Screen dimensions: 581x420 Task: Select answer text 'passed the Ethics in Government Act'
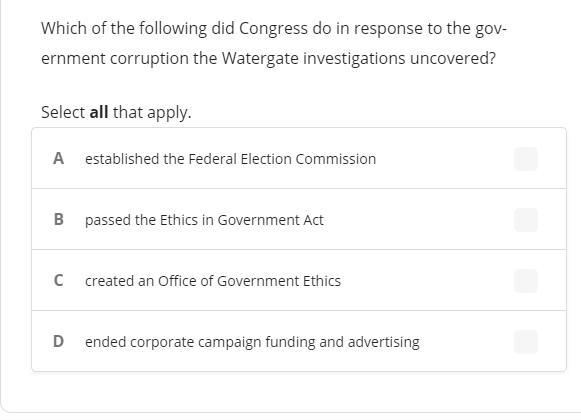[204, 220]
